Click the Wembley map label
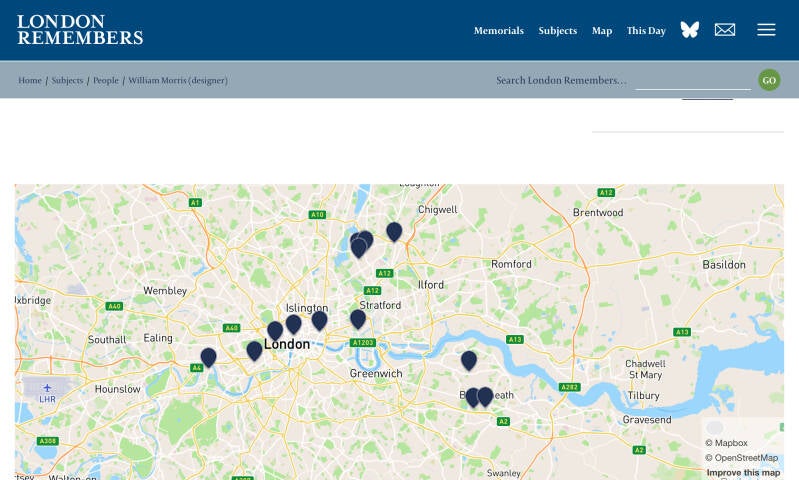This screenshot has height=480, width=799. pyautogui.click(x=165, y=290)
